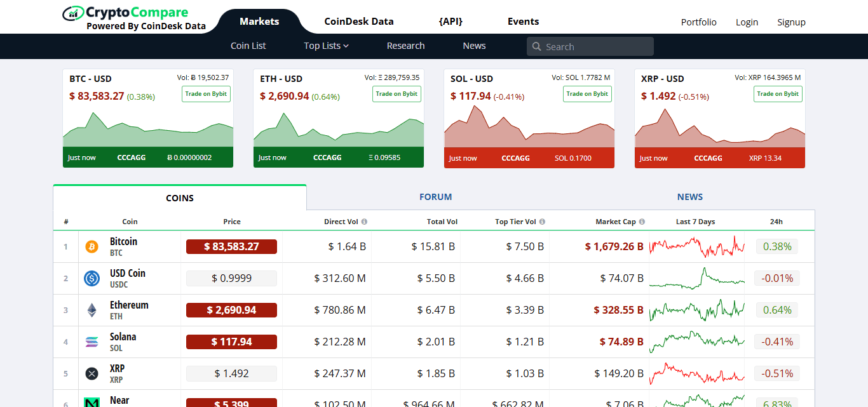
Task: Click Solana price $ 117.94 in table
Action: 231,342
